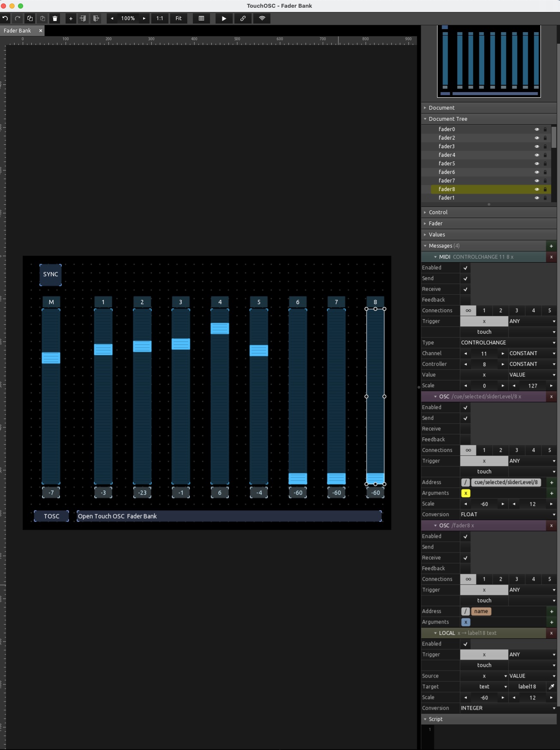Open the LOCAL Conversion INTEGER dropdown
This screenshot has width=560, height=750.
(x=508, y=708)
